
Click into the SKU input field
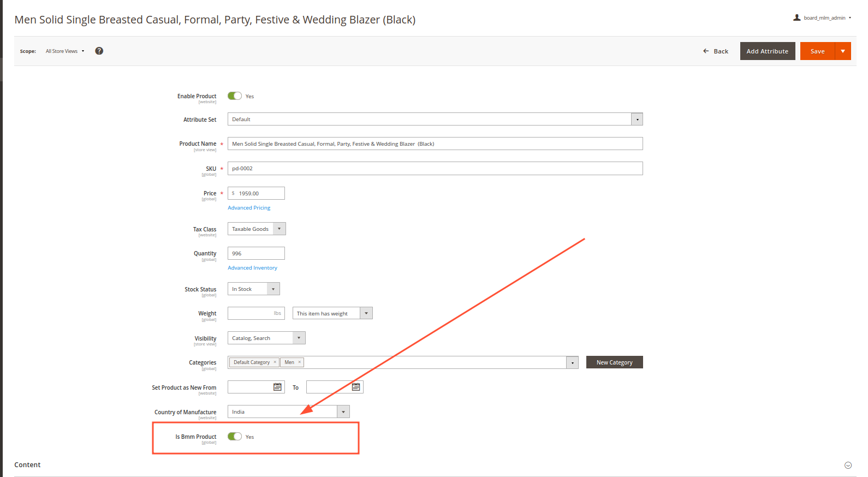tap(435, 169)
